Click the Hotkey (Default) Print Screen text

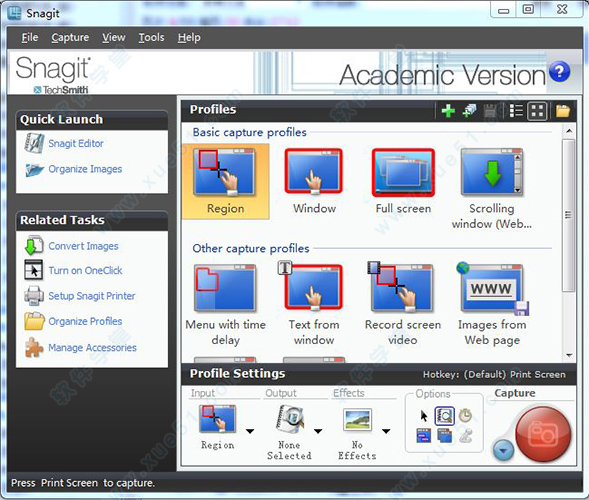point(494,375)
